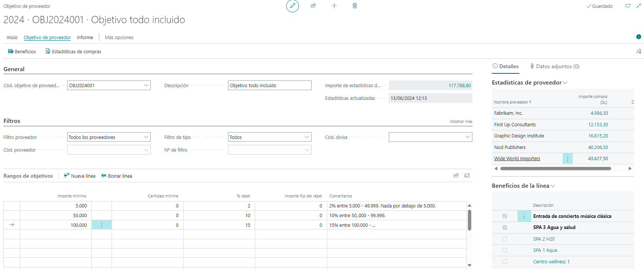Click Nueva línea in Rangos de objetivos
644x276 pixels.
(79, 176)
